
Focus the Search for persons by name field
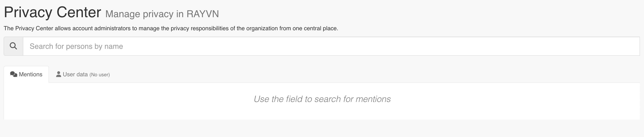[331, 46]
